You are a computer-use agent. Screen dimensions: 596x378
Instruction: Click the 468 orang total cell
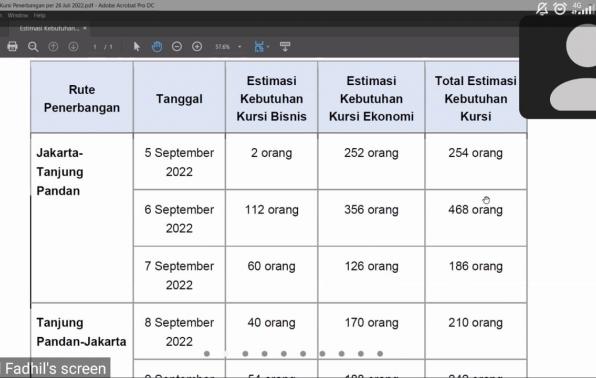click(x=476, y=218)
